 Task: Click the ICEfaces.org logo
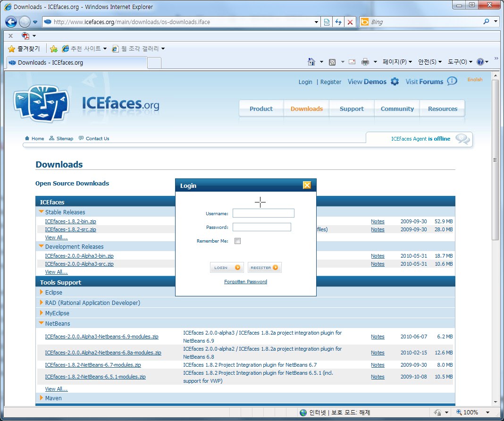[86, 103]
